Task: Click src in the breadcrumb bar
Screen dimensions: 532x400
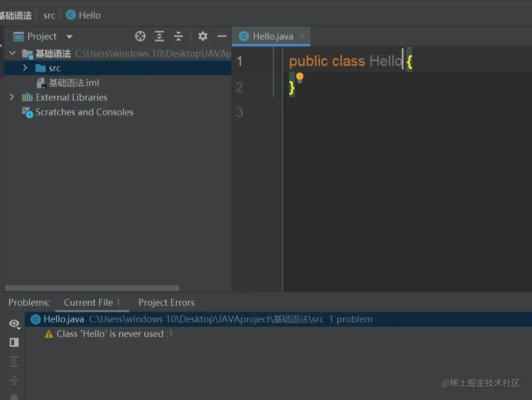Action: point(49,16)
